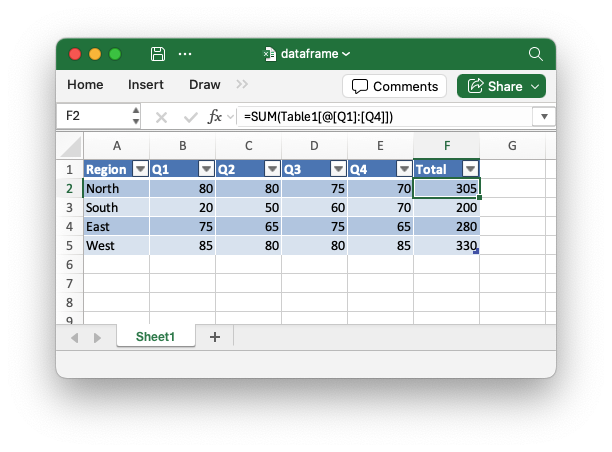Click the Save icon in title bar

click(158, 54)
